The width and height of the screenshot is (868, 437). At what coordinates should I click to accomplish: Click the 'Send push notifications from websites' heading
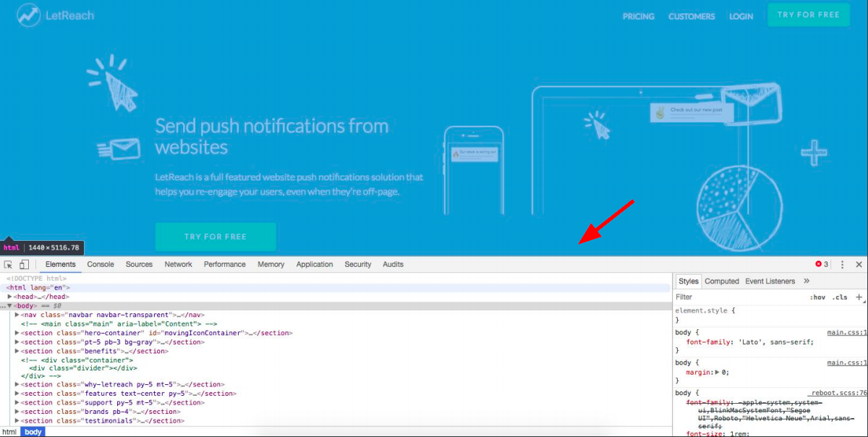(272, 136)
